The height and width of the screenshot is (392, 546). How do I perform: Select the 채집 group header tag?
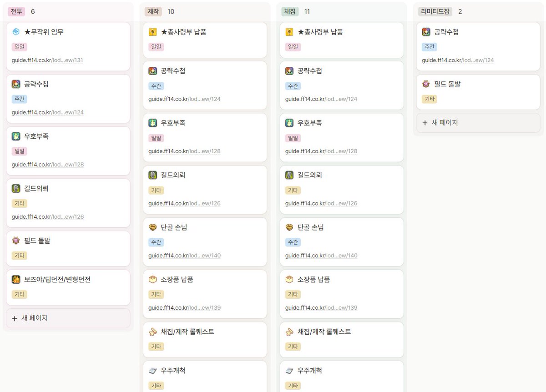point(290,11)
